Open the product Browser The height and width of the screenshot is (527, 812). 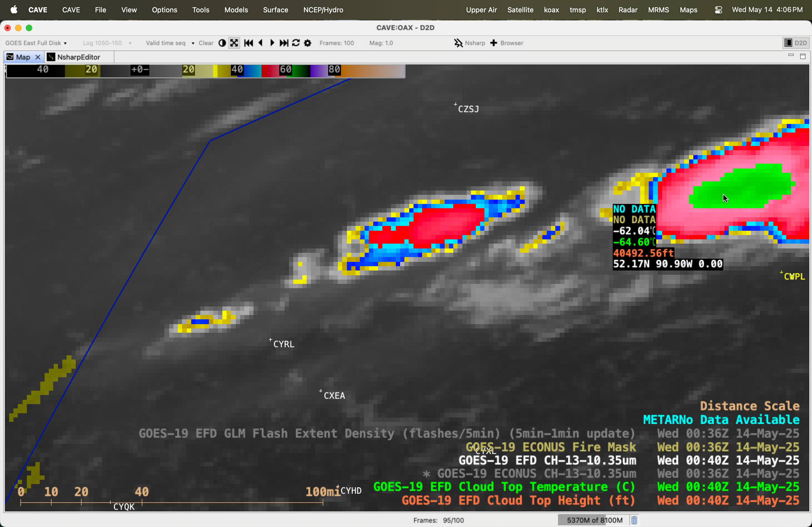(507, 43)
